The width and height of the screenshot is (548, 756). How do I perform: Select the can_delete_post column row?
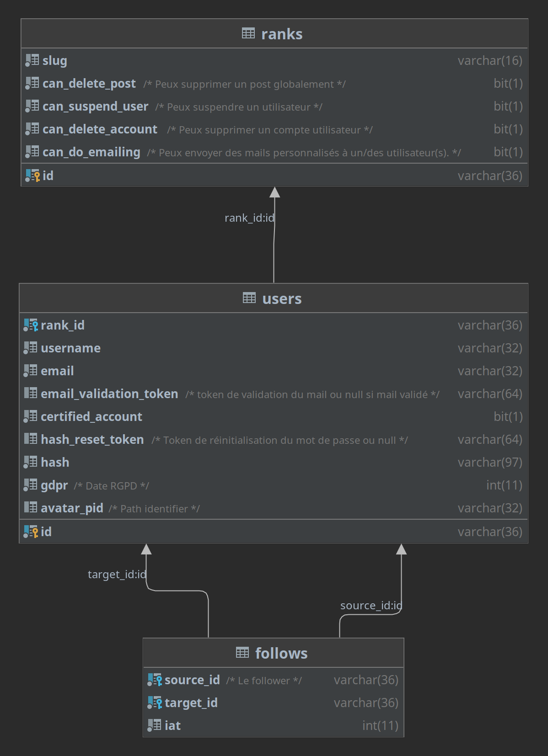click(274, 83)
